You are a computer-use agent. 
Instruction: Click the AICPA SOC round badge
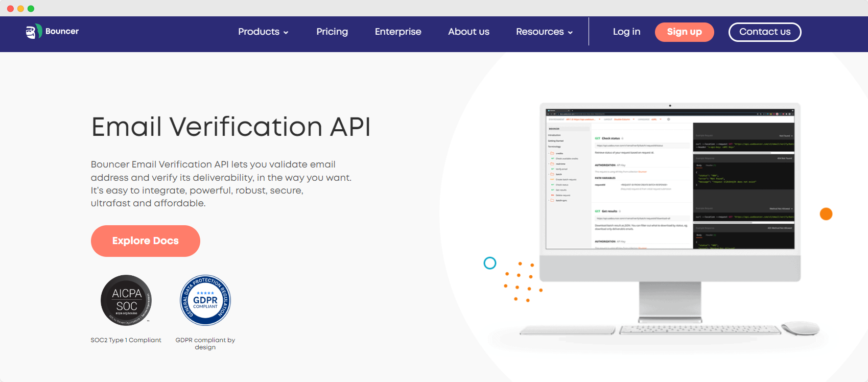pyautogui.click(x=126, y=300)
